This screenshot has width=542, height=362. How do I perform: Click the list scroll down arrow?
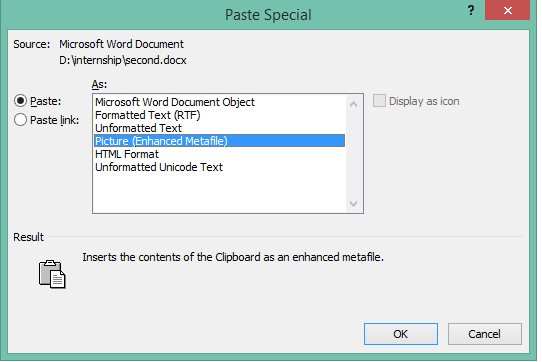pyautogui.click(x=353, y=204)
